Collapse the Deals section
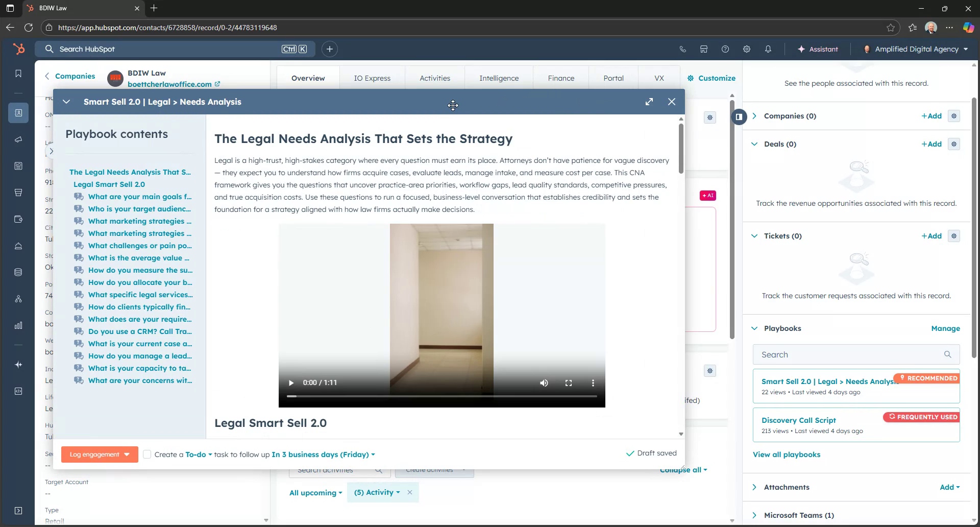 click(754, 143)
